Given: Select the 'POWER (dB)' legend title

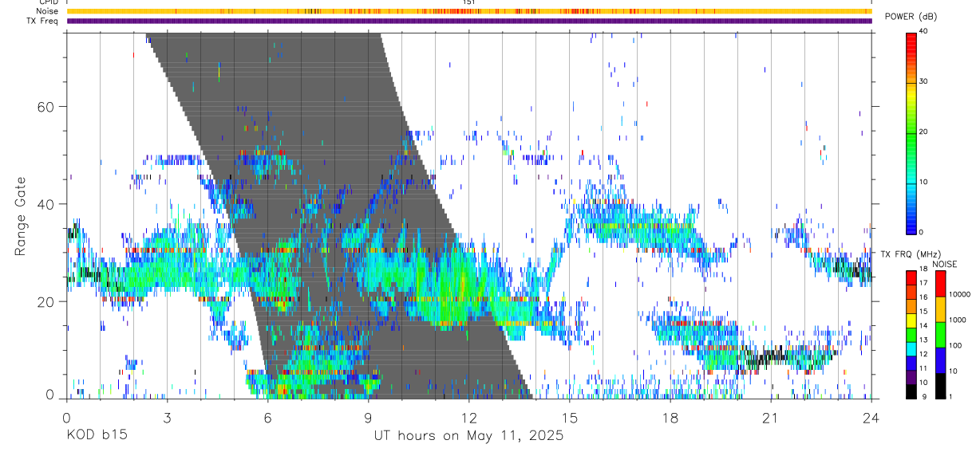Looking at the screenshot, I should [911, 17].
